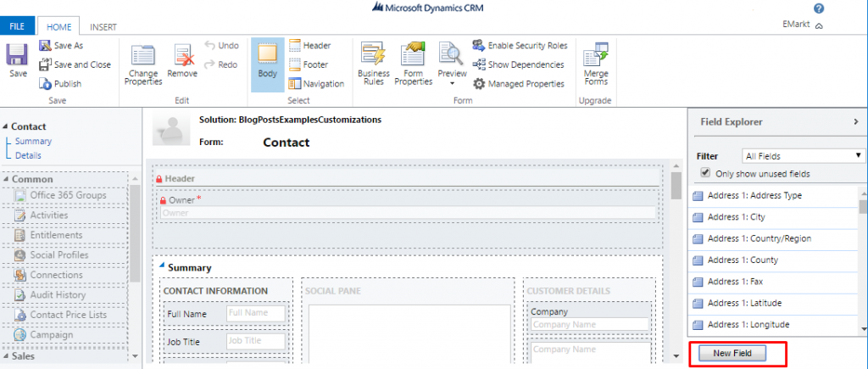Click the Remove icon
Viewport: 868px width, 369px height.
click(182, 55)
